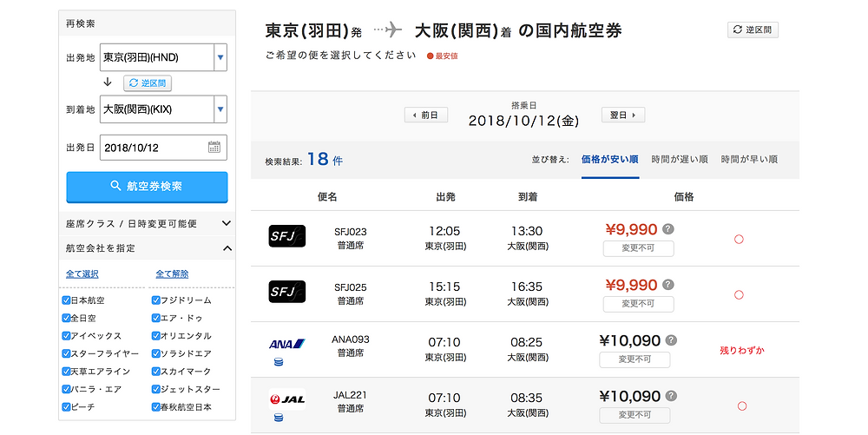Expand the 座席クラス / 日時変更可能便 section
The width and height of the screenshot is (868, 435).
(147, 224)
